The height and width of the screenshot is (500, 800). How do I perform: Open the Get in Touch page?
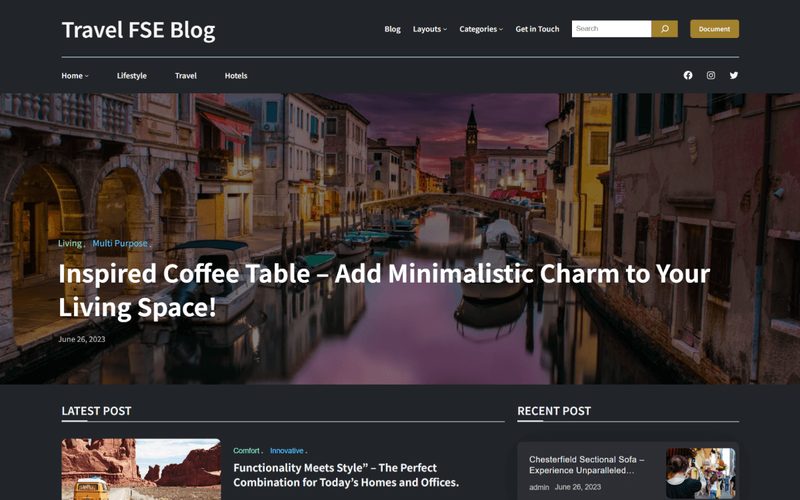537,29
